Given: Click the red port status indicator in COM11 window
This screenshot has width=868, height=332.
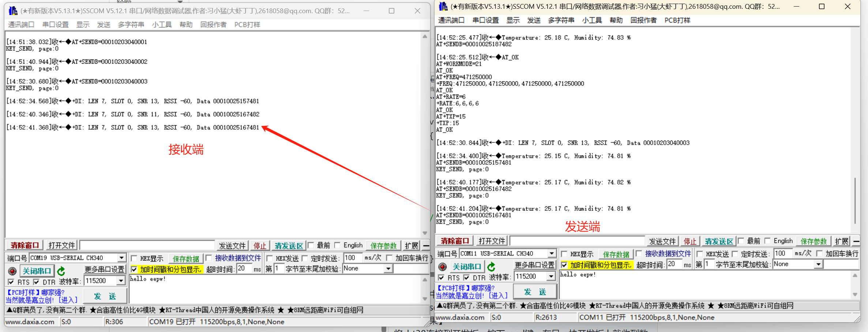Looking at the screenshot, I should tap(443, 267).
